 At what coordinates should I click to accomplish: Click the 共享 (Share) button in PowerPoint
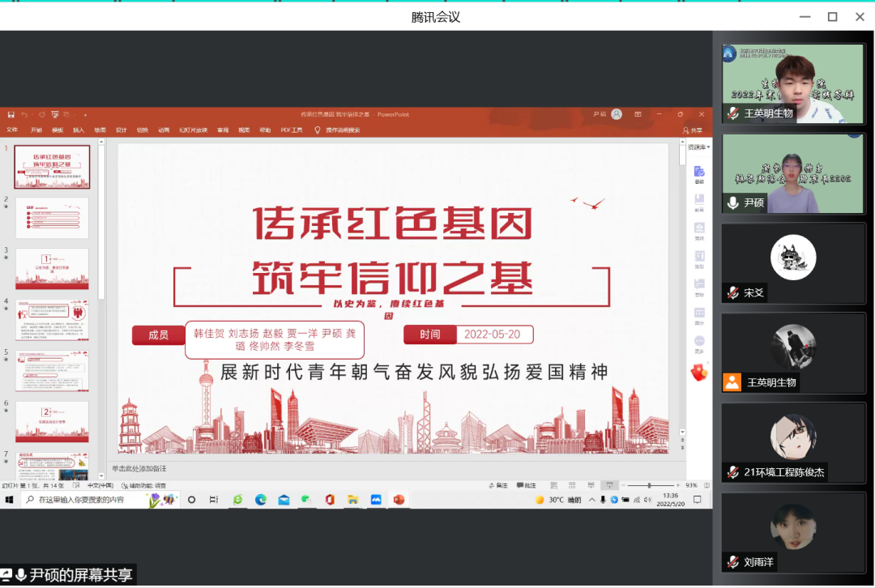click(693, 130)
